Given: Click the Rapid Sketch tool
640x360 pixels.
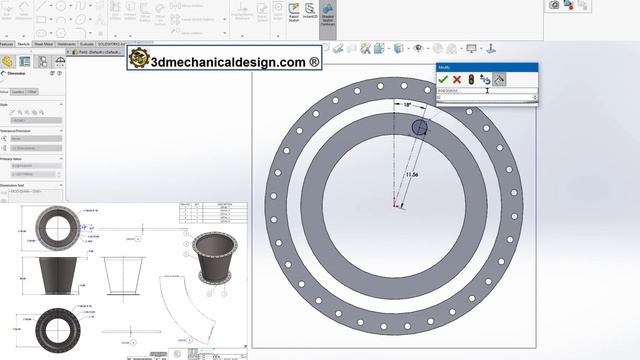Looking at the screenshot, I should pos(293,12).
